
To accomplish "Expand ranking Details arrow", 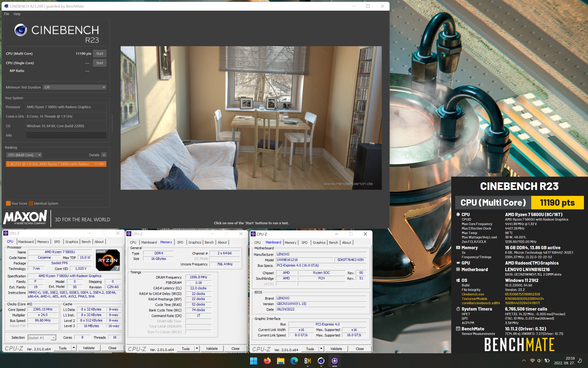I will pos(104,155).
